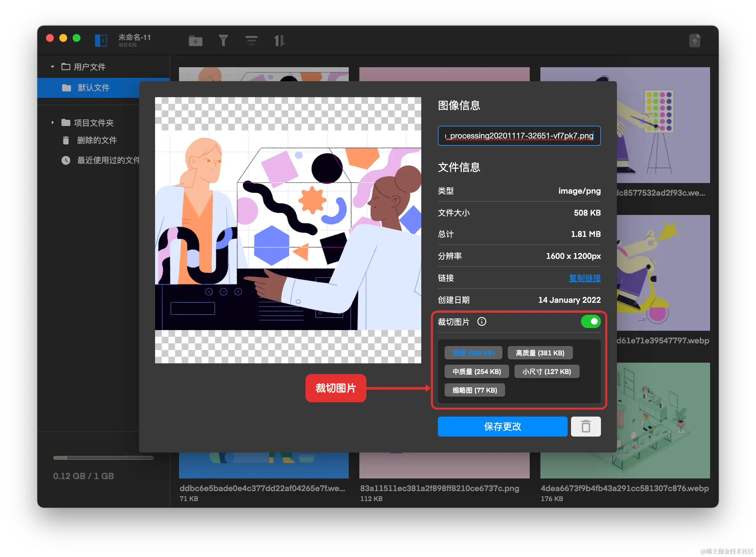
Task: Click the upload icon at top right
Action: 694,41
